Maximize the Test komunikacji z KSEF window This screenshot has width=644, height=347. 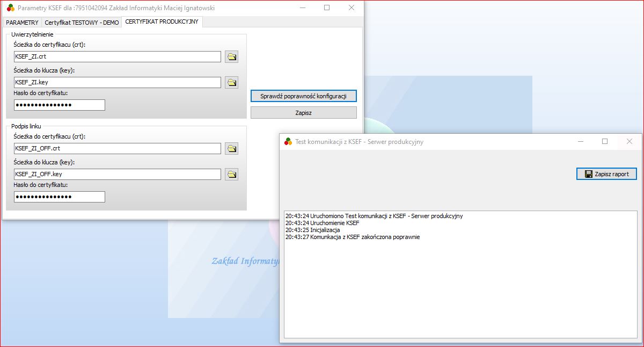[x=605, y=142]
